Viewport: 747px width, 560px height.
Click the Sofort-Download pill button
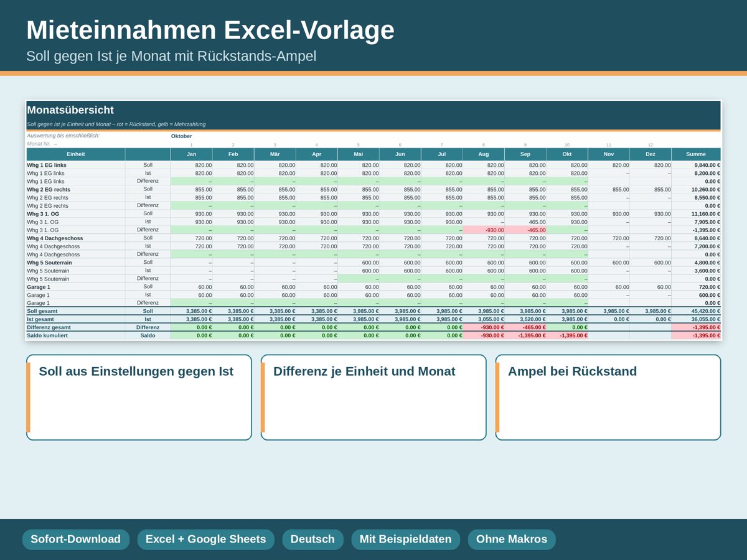[x=75, y=539]
